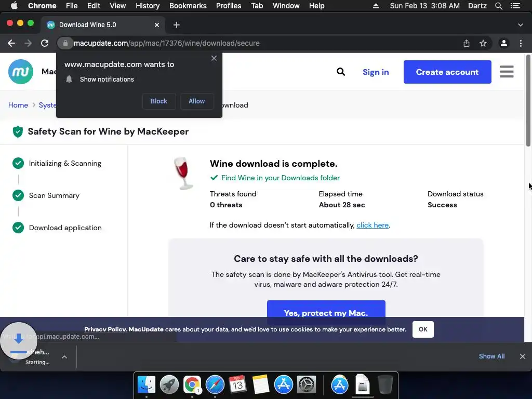Image resolution: width=532 pixels, height=399 pixels.
Task: Allow notifications from macupdate.com
Action: (x=197, y=101)
